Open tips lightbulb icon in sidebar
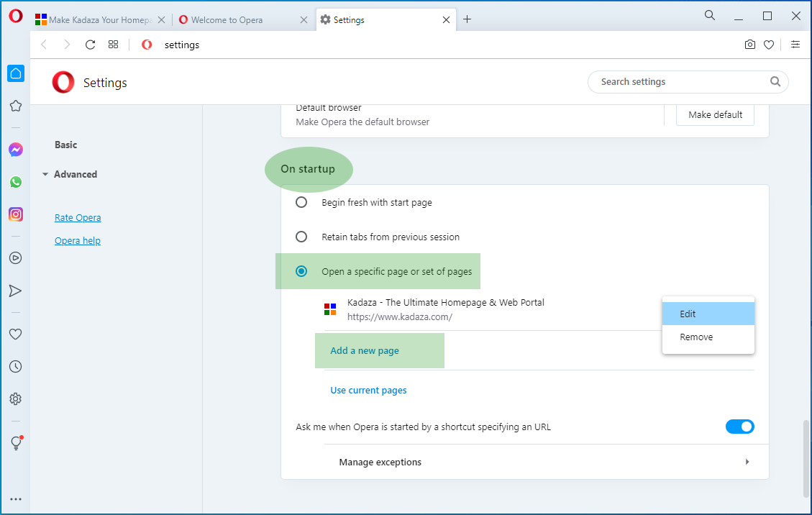 coord(17,443)
